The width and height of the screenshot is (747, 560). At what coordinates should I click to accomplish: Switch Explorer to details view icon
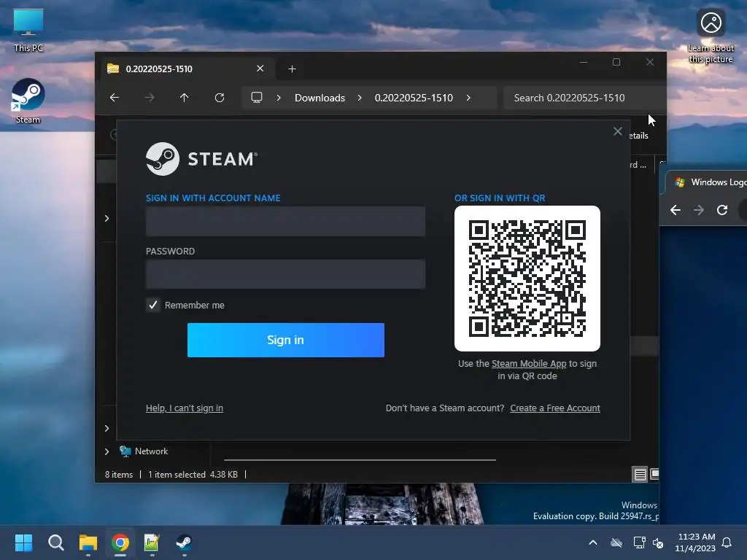click(640, 474)
